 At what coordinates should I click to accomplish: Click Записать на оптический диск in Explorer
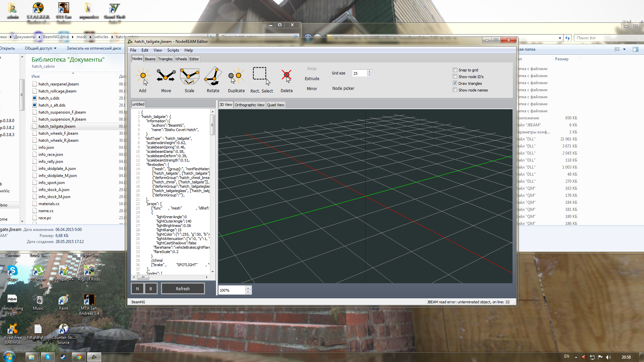(x=94, y=48)
